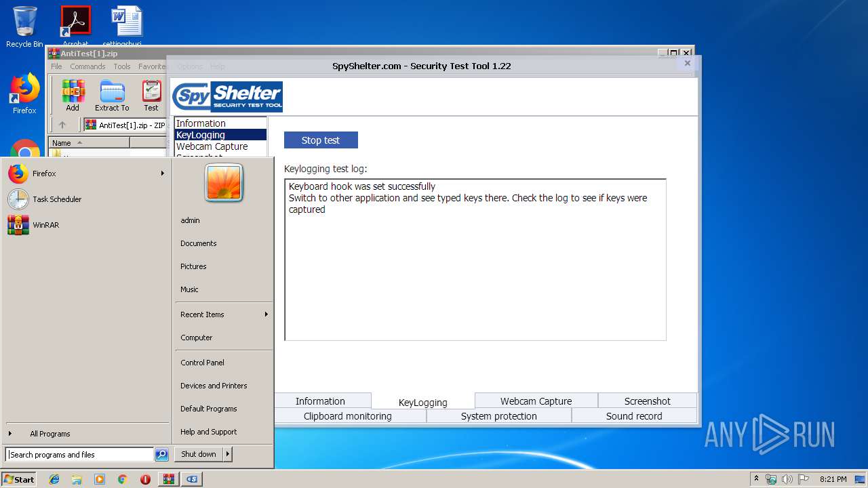Viewport: 868px width, 488px height.
Task: Click the SpyShelter logo banner
Action: pyautogui.click(x=227, y=97)
